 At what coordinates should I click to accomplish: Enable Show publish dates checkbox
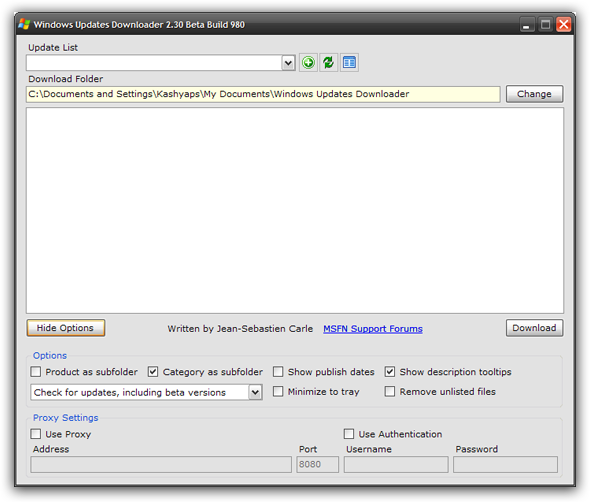pyautogui.click(x=278, y=372)
